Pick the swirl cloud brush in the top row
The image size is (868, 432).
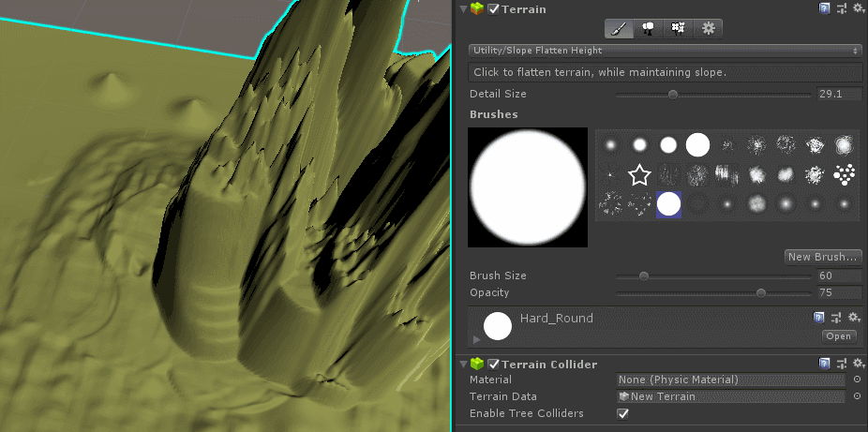tap(844, 145)
